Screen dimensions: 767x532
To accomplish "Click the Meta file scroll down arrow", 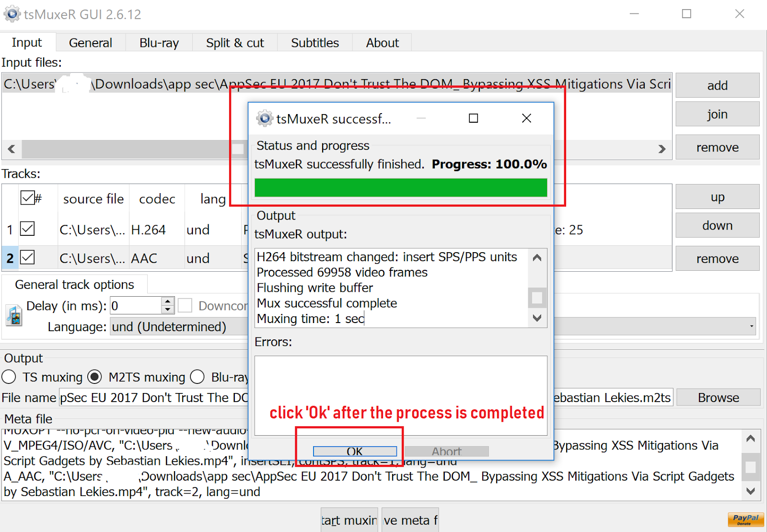I will pyautogui.click(x=751, y=491).
